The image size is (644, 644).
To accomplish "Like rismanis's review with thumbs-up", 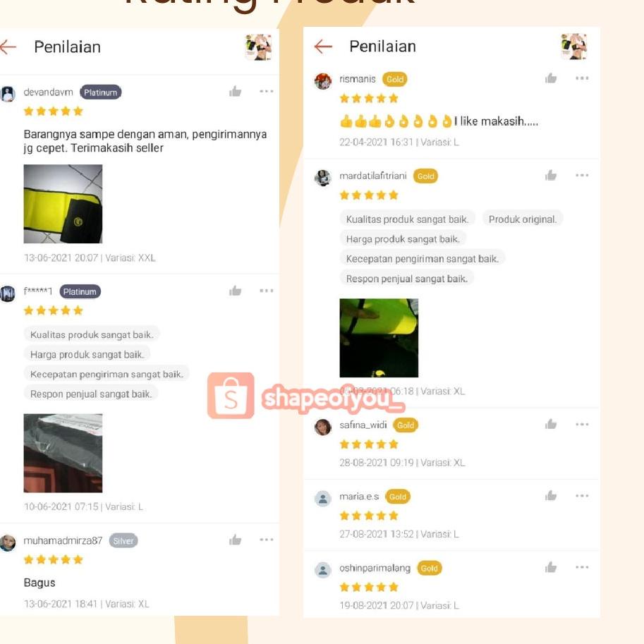I will [x=551, y=78].
